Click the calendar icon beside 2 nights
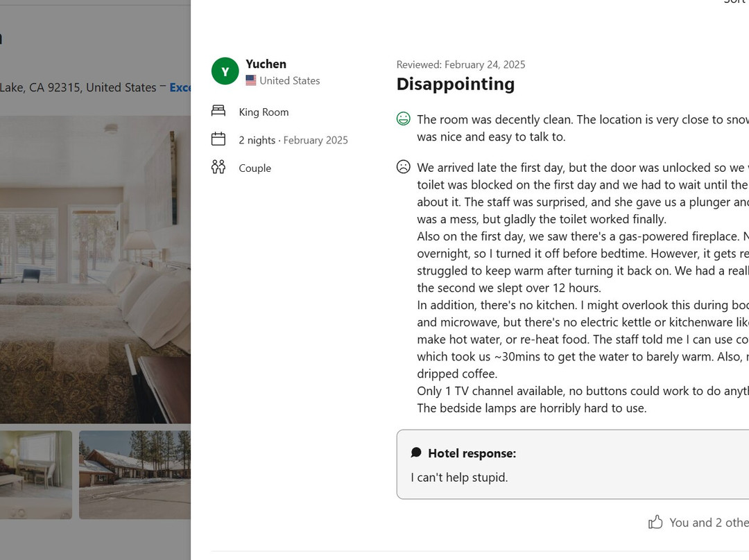This screenshot has width=749, height=560. tap(218, 139)
